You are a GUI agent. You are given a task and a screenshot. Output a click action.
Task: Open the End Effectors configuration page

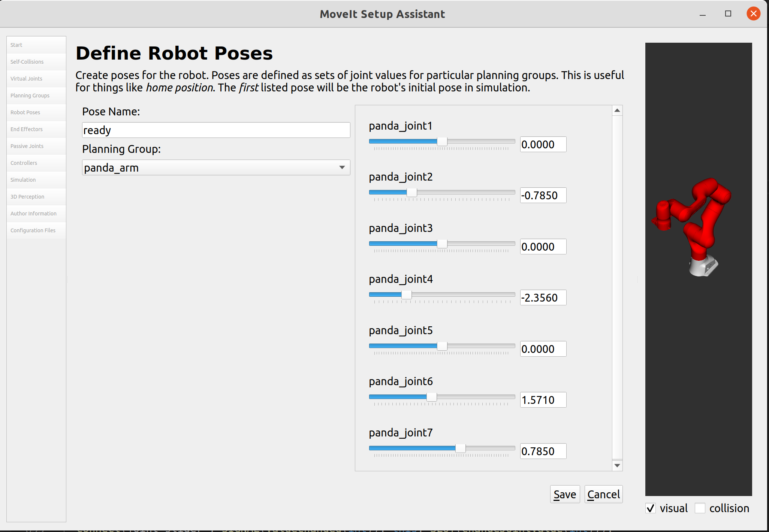click(x=26, y=129)
